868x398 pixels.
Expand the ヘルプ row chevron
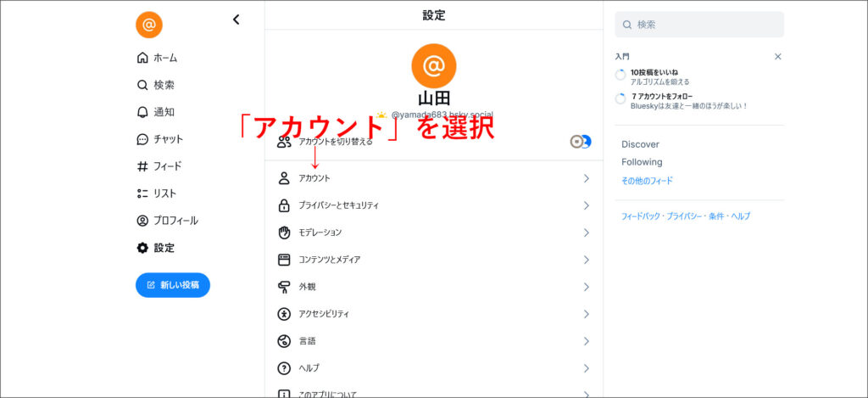point(587,368)
